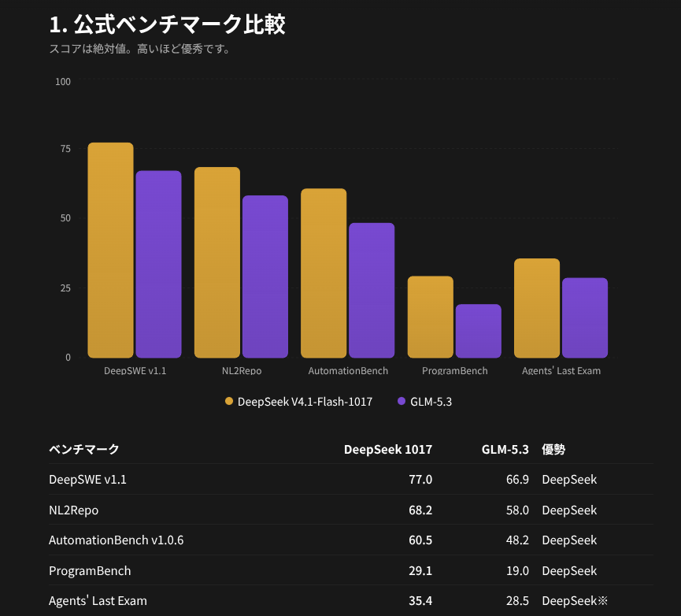Click the gold DeepSeek legend dot
Screen dimensions: 681x616
click(x=229, y=401)
